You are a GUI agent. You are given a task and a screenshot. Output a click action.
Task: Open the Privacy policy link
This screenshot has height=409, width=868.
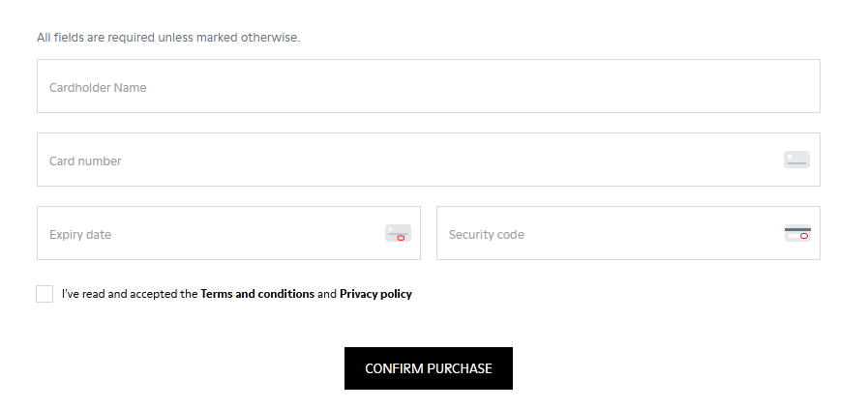(x=375, y=294)
